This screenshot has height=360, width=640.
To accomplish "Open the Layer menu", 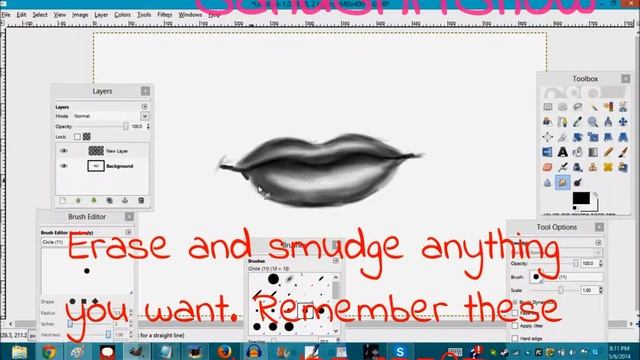I will pos(101,15).
